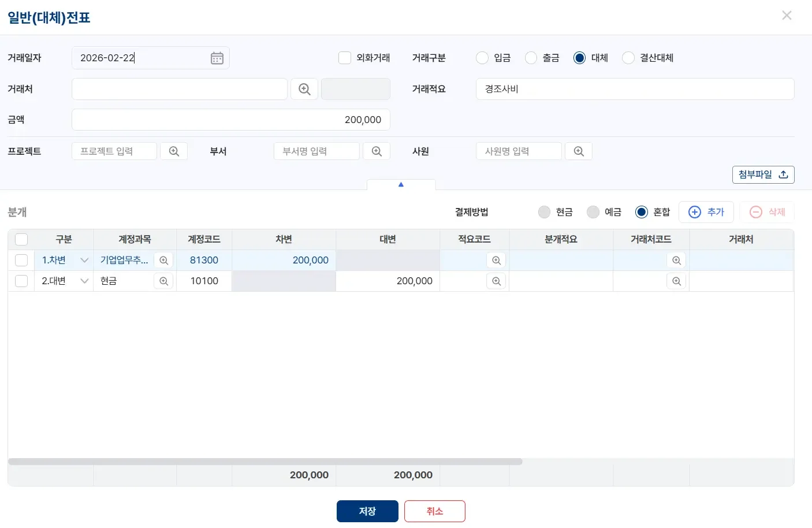Open the 프로젝트 search lookup icon

coord(174,151)
